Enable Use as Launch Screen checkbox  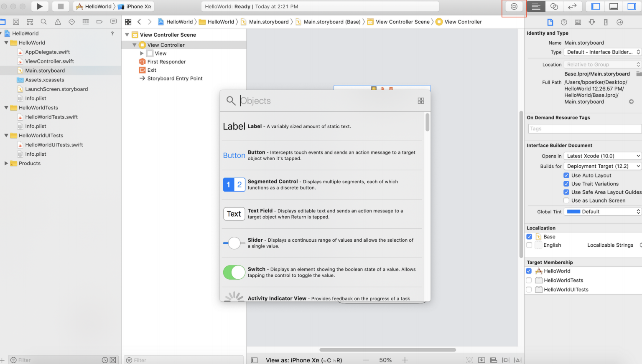coord(566,200)
